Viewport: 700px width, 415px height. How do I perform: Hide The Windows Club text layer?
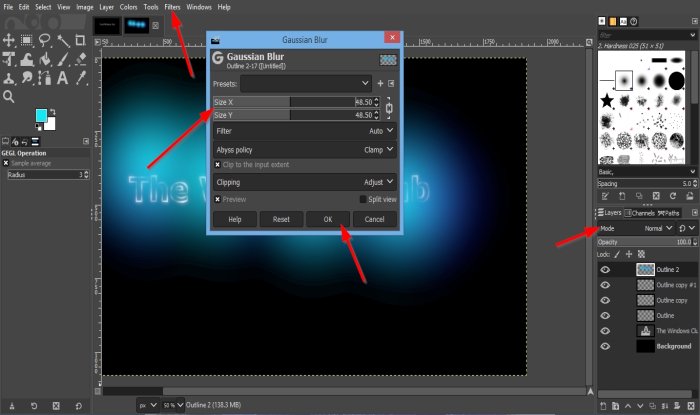point(605,331)
